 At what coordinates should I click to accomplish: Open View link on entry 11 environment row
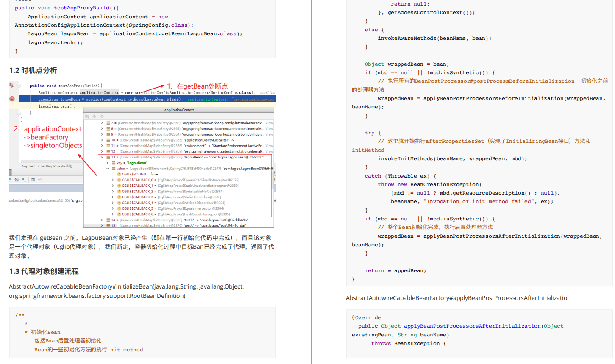pos(269,146)
